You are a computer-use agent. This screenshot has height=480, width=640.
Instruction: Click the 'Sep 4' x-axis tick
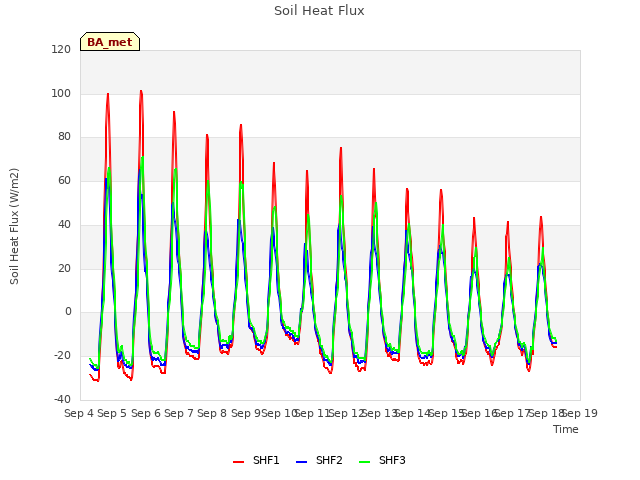79,413
